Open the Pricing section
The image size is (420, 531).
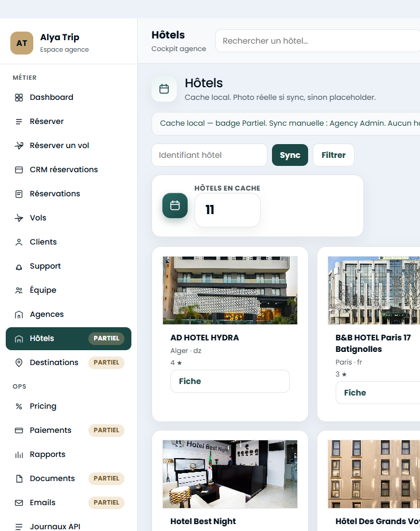point(68,406)
